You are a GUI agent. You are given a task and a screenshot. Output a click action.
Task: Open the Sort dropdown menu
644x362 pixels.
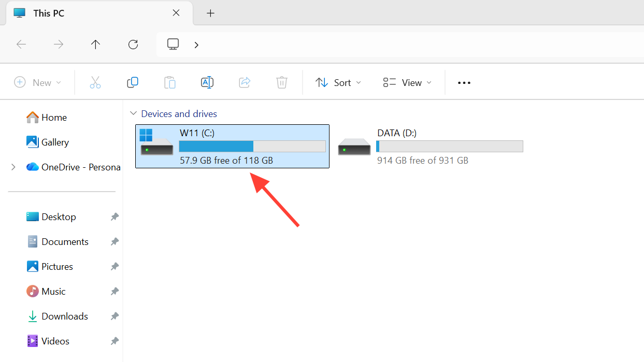pos(338,82)
